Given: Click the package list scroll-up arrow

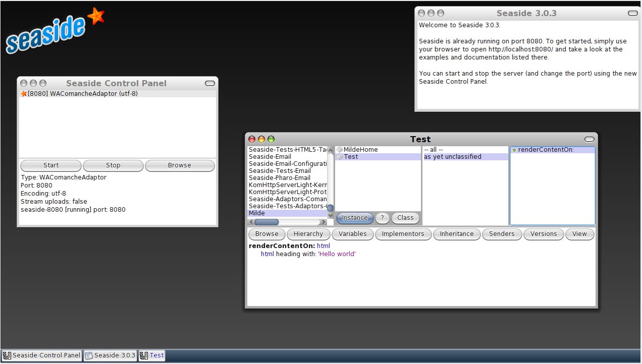Looking at the screenshot, I should click(x=331, y=150).
